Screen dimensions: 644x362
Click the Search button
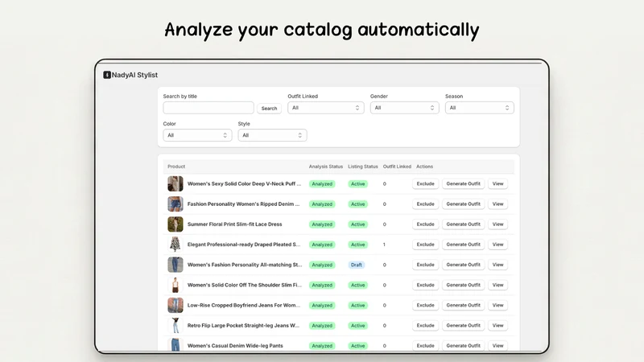click(270, 109)
